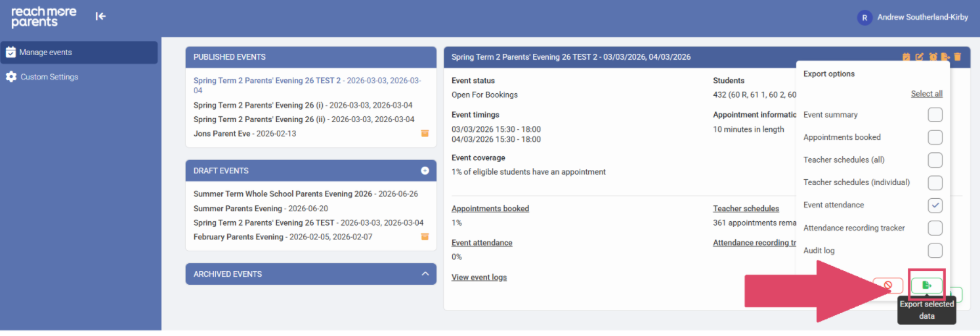Click the orange trash delete event icon
The image size is (980, 336).
[958, 57]
